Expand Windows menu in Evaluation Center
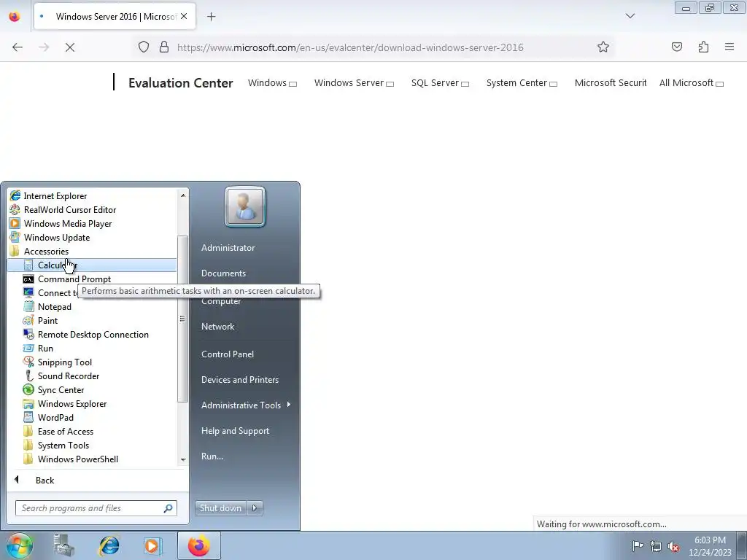This screenshot has width=747, height=560. [x=272, y=83]
